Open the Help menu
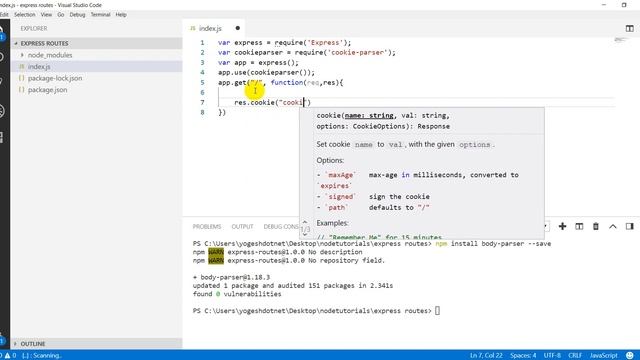The width and height of the screenshot is (640, 360). [121, 14]
